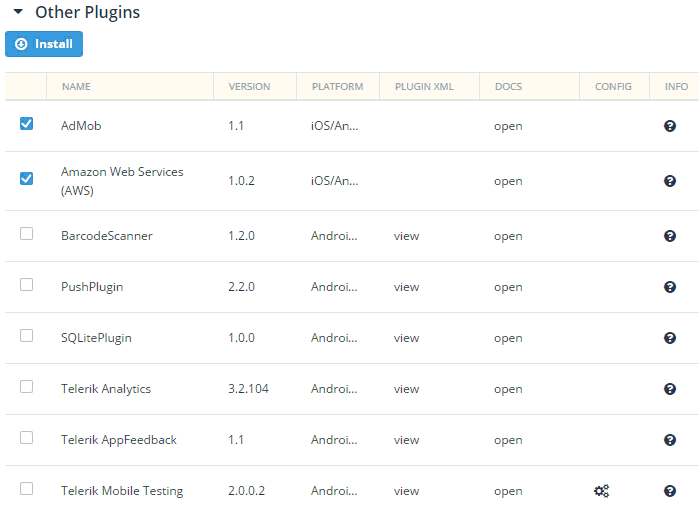The image size is (700, 516).
Task: Click version 2.2.0 of PushPlugin
Action: click(x=241, y=287)
